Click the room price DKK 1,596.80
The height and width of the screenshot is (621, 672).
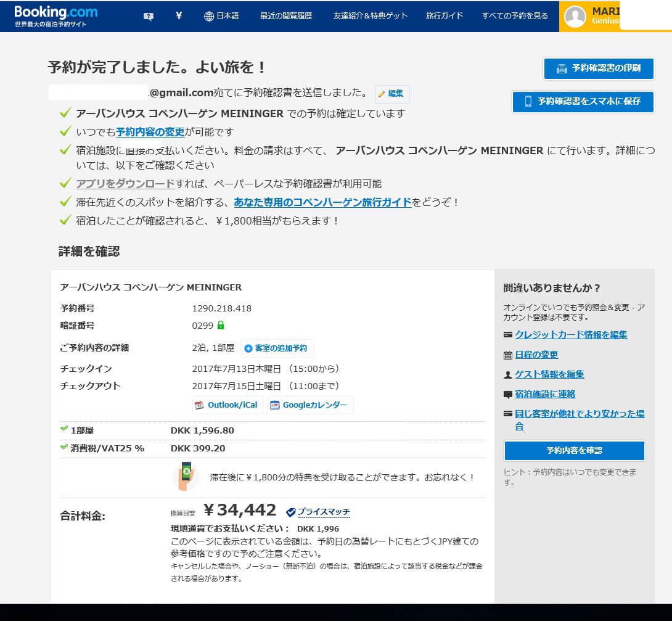pos(202,430)
